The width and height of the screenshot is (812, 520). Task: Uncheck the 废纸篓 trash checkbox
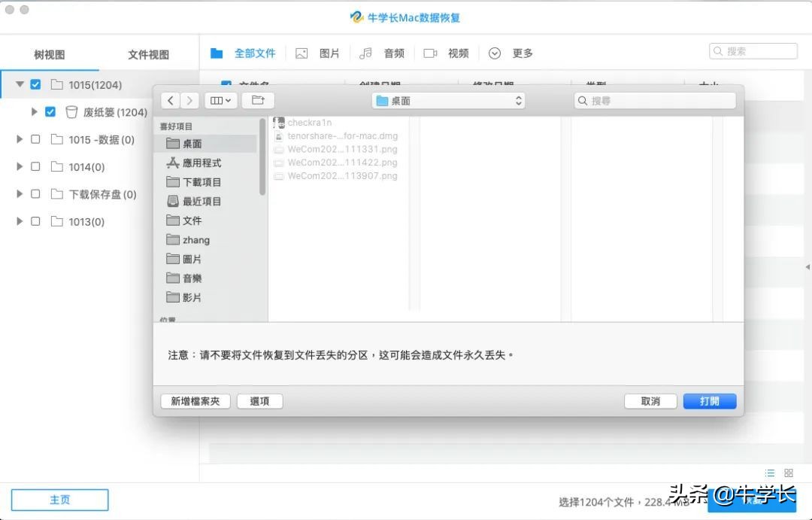[50, 111]
